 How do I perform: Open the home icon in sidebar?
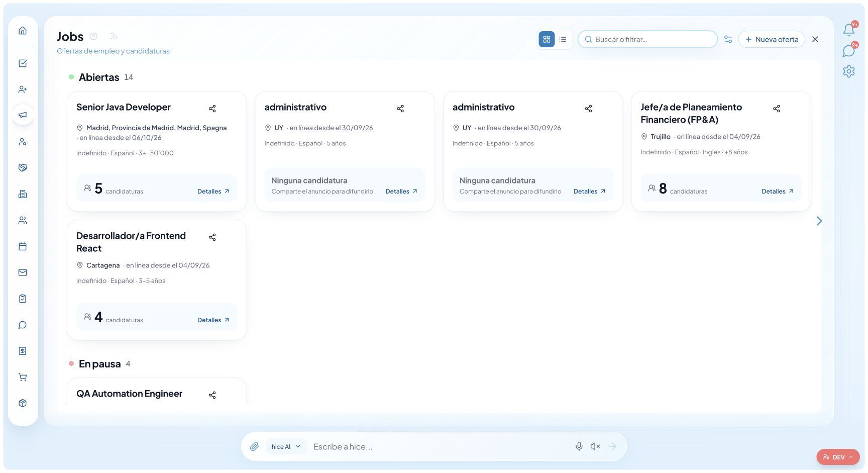coord(23,31)
